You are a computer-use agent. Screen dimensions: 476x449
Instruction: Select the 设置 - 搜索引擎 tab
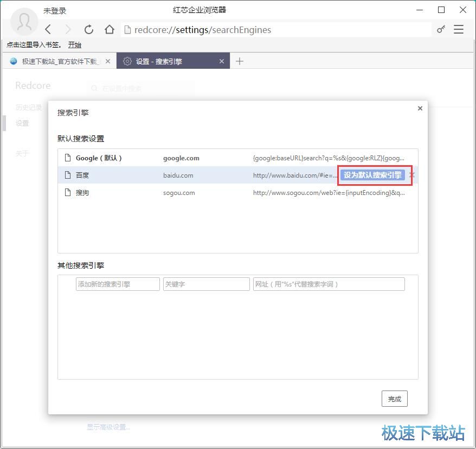173,61
